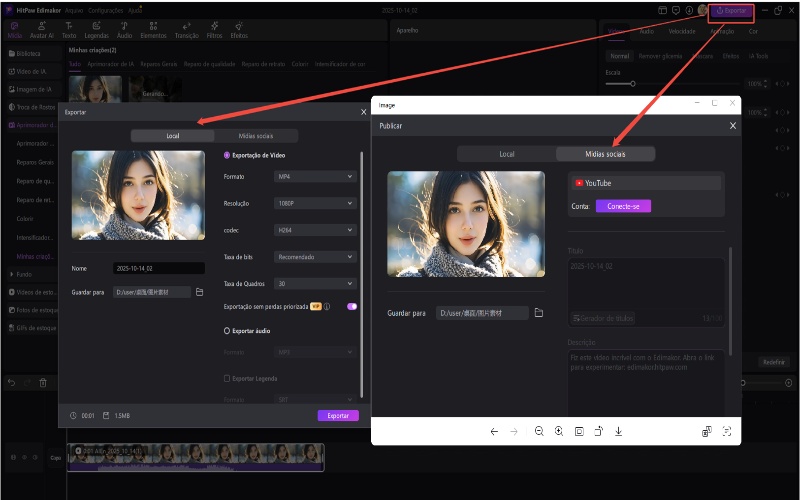
Task: Open the audio Formato MP3 dropdown
Action: pyautogui.click(x=315, y=352)
